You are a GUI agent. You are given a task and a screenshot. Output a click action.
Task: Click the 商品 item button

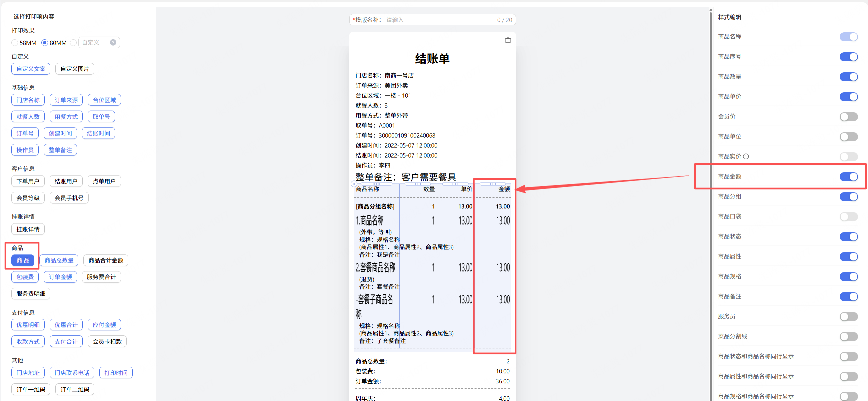click(x=23, y=260)
